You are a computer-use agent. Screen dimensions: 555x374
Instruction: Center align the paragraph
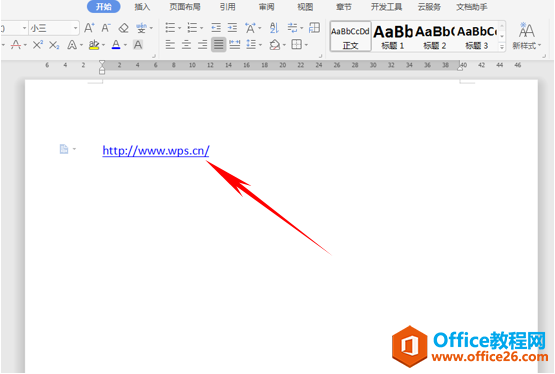coord(187,45)
